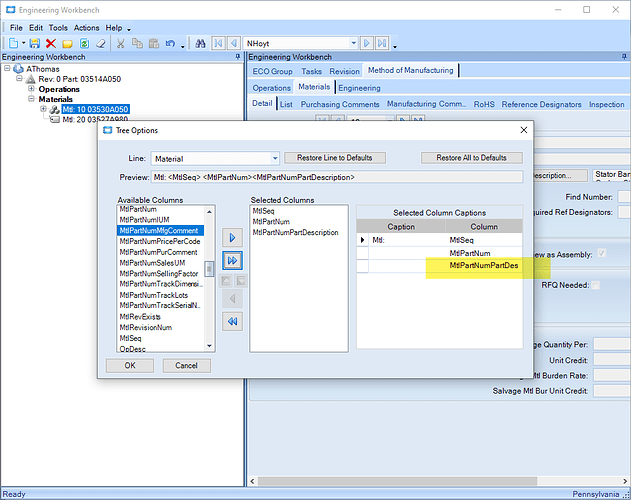Expand the Operations tree node
Screen dimensions: 631x500
[31, 89]
